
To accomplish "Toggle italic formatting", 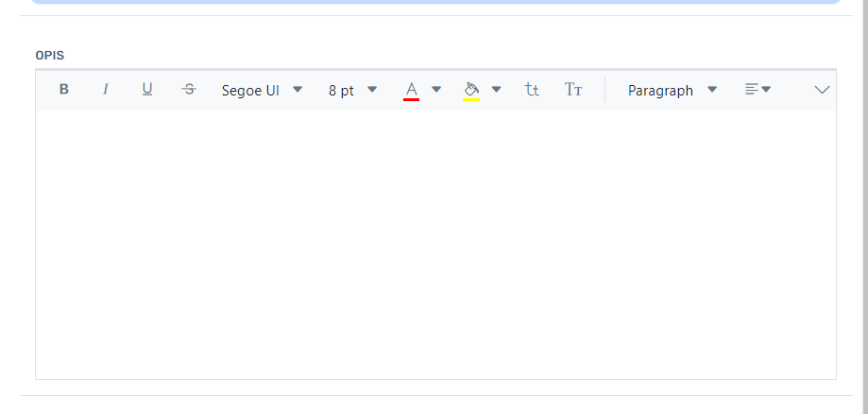I will coord(106,90).
